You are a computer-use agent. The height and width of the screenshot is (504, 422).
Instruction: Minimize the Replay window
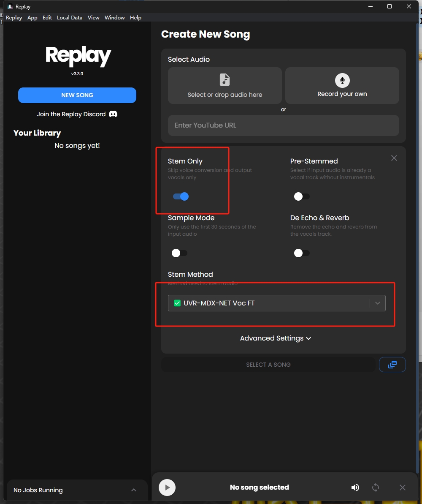pyautogui.click(x=370, y=6)
